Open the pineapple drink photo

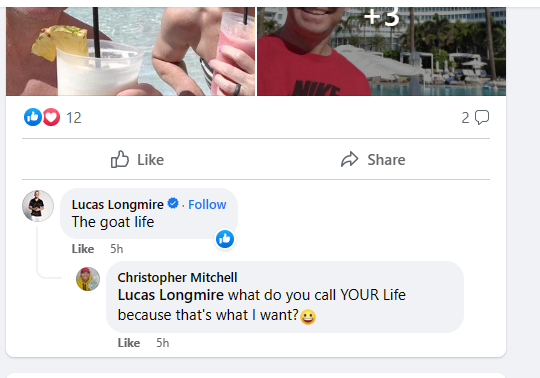[131, 51]
